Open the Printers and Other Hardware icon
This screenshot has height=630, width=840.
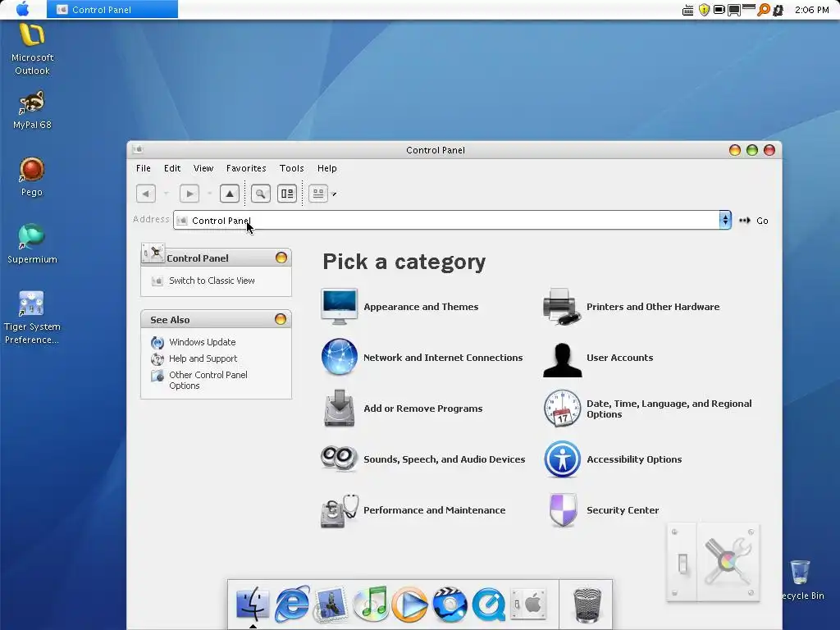click(561, 307)
